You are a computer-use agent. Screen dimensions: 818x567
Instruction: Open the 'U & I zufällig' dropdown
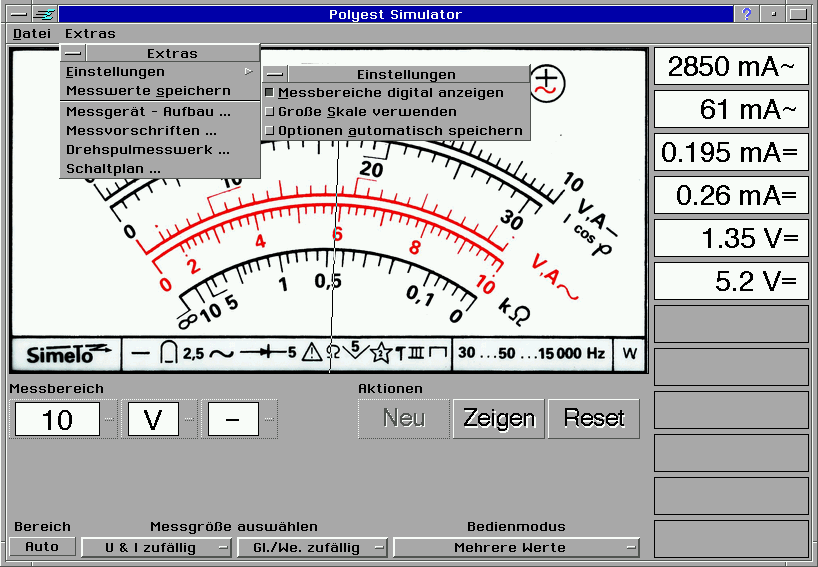pyautogui.click(x=156, y=547)
